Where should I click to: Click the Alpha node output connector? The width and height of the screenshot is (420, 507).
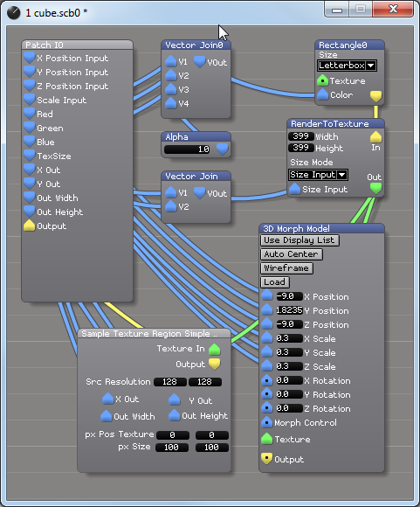223,149
